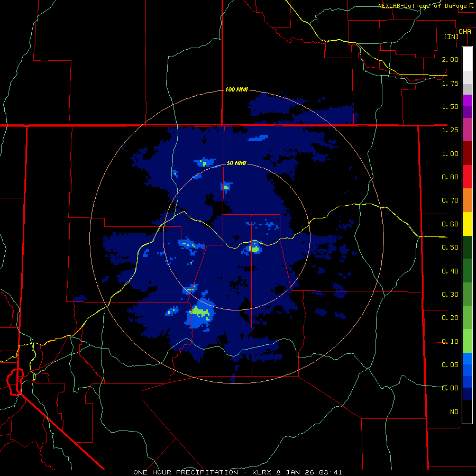Click the [IN] units label
Viewport: 476px width, 476px height.
(451, 36)
